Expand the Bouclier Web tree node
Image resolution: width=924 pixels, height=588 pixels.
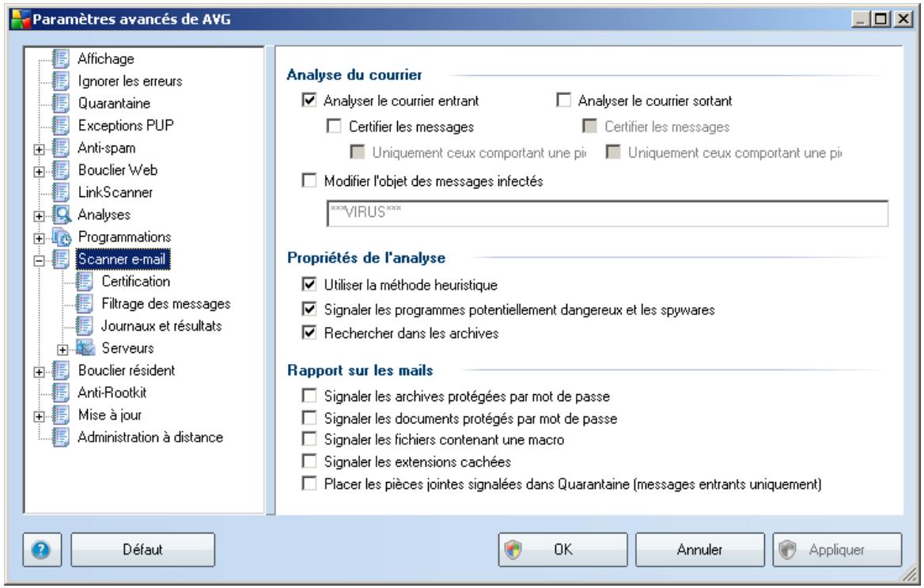(x=39, y=173)
